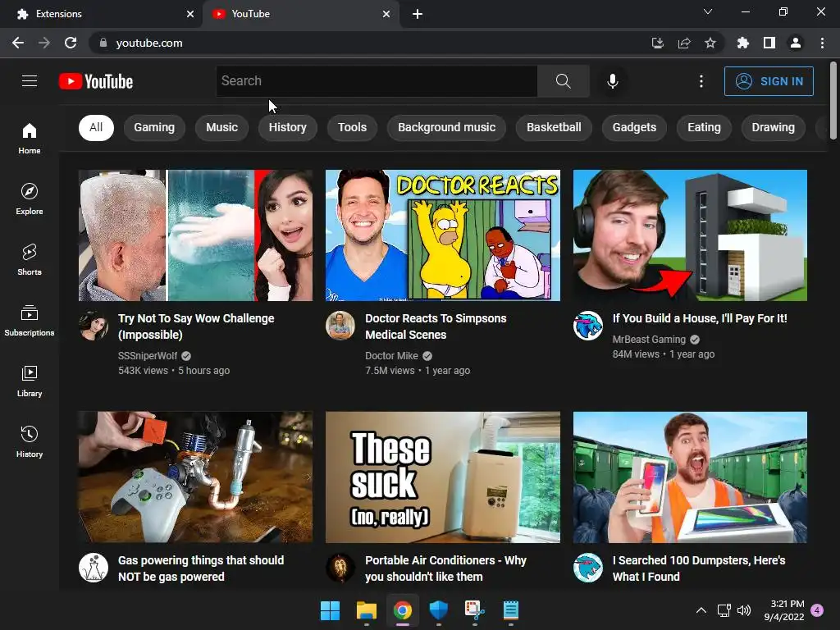Select the Tools filter chip

(x=352, y=127)
